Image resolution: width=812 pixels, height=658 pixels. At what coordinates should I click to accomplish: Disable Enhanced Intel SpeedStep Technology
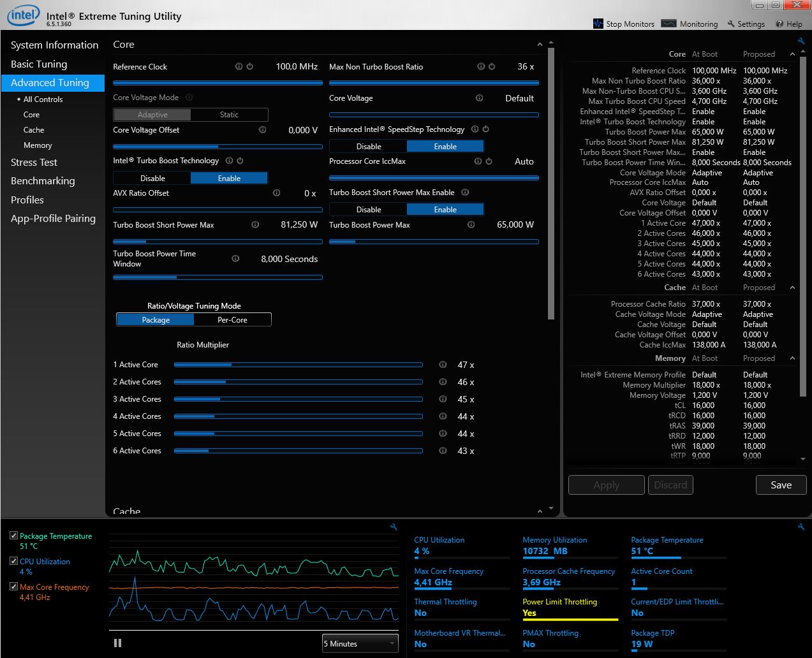tap(369, 146)
